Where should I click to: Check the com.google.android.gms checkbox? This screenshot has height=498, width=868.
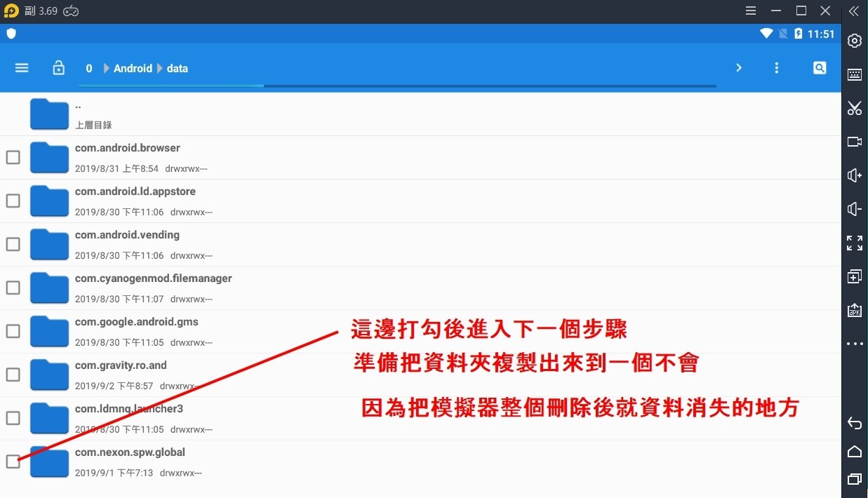pyautogui.click(x=13, y=331)
